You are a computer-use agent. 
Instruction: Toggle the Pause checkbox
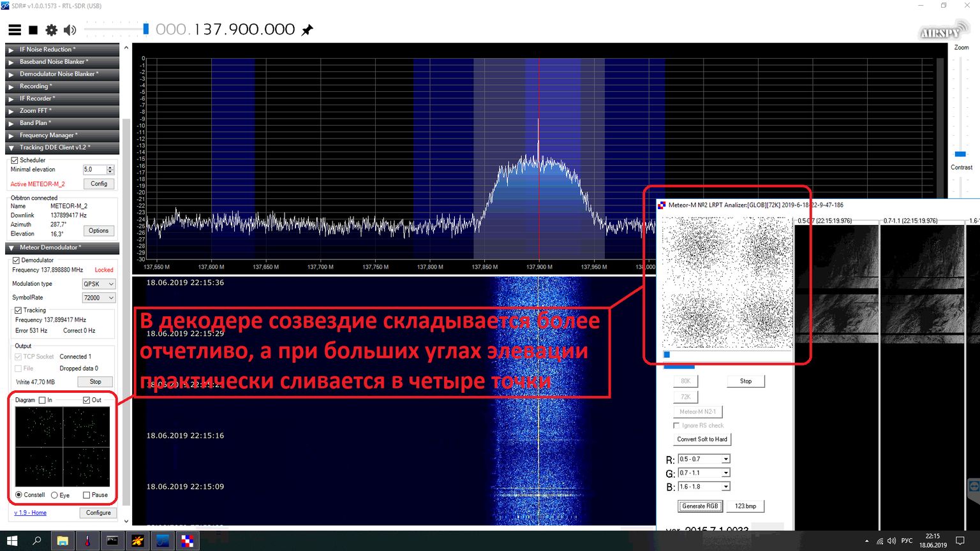pyautogui.click(x=87, y=495)
